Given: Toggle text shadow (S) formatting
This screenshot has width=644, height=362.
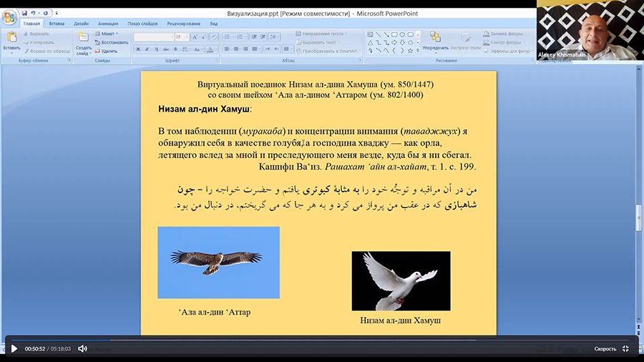Looking at the screenshot, I should tap(175, 49).
